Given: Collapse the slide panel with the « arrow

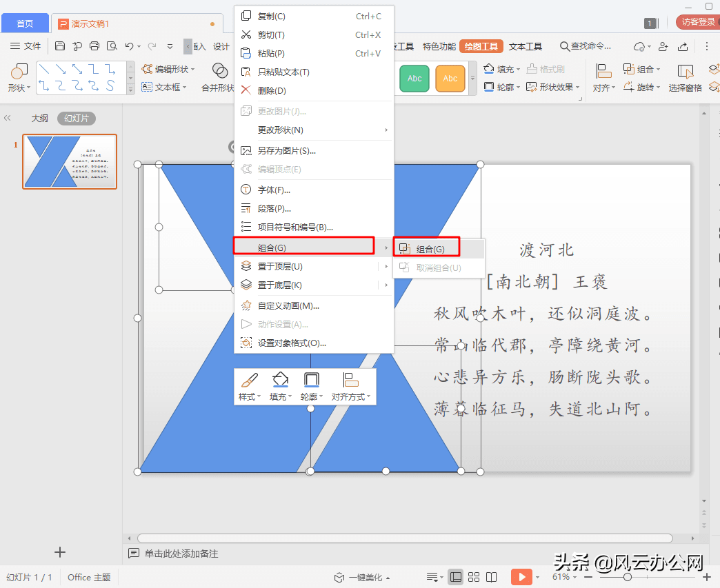Looking at the screenshot, I should pos(8,117).
